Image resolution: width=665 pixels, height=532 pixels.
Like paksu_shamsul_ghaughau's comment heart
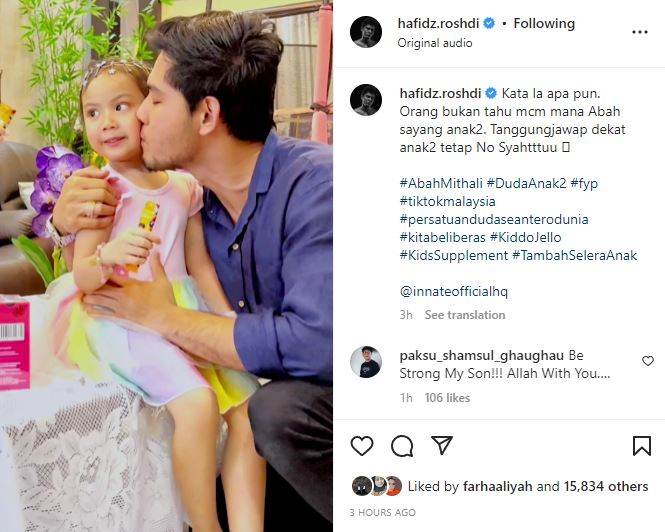click(648, 361)
